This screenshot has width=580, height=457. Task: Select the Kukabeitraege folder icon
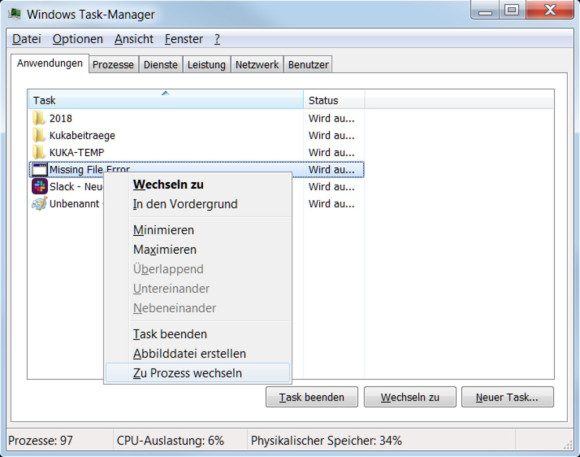pyautogui.click(x=39, y=135)
